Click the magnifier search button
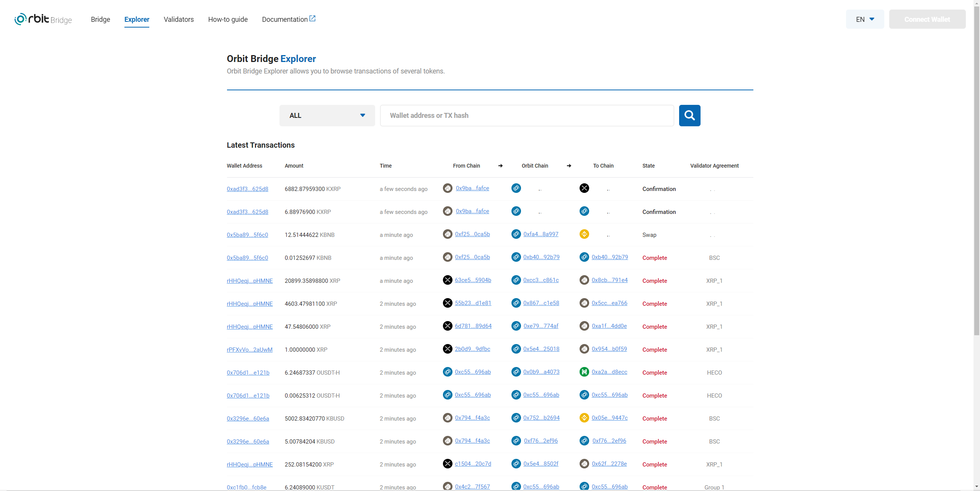The height and width of the screenshot is (491, 980). coord(689,116)
